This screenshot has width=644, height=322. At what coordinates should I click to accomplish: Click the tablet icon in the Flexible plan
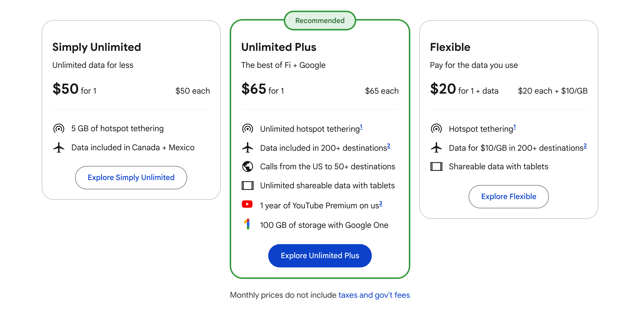436,167
